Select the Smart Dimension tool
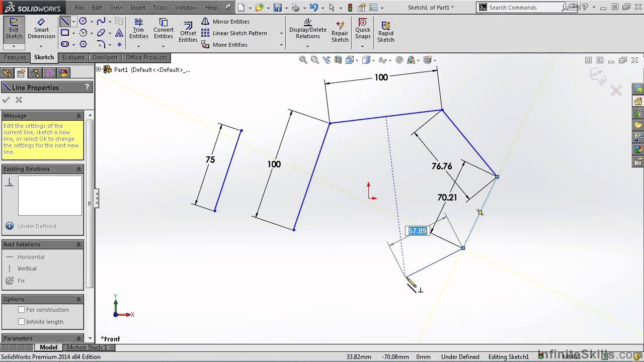This screenshot has width=644, height=362. (x=41, y=29)
